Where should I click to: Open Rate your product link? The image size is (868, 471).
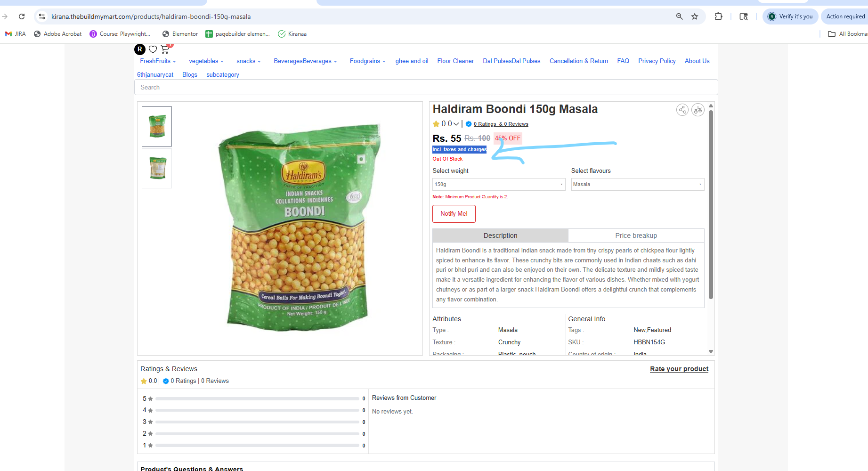click(679, 369)
